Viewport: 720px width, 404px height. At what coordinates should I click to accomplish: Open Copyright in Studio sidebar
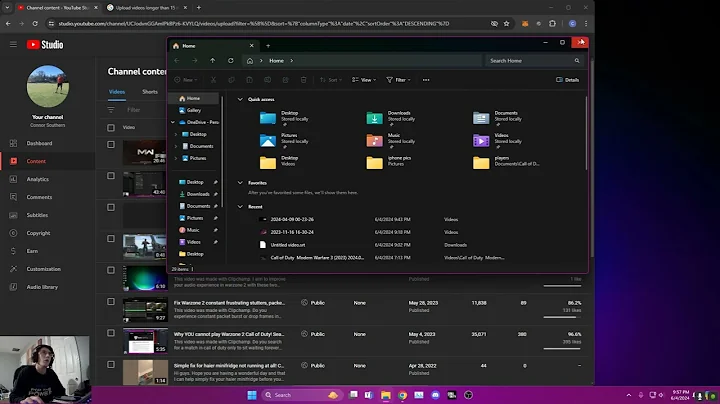click(x=38, y=233)
